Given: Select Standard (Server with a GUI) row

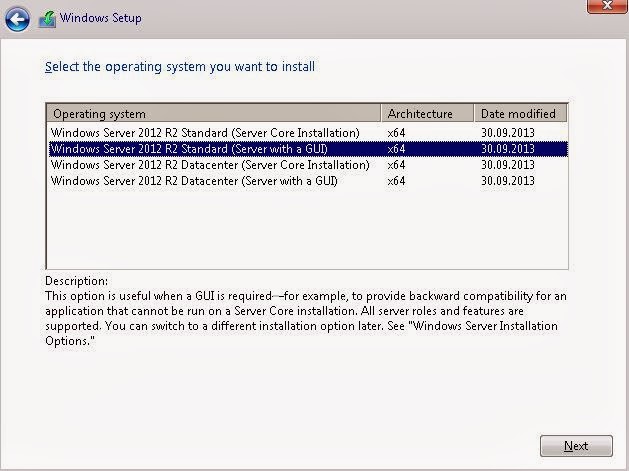Looking at the screenshot, I should (308, 149).
